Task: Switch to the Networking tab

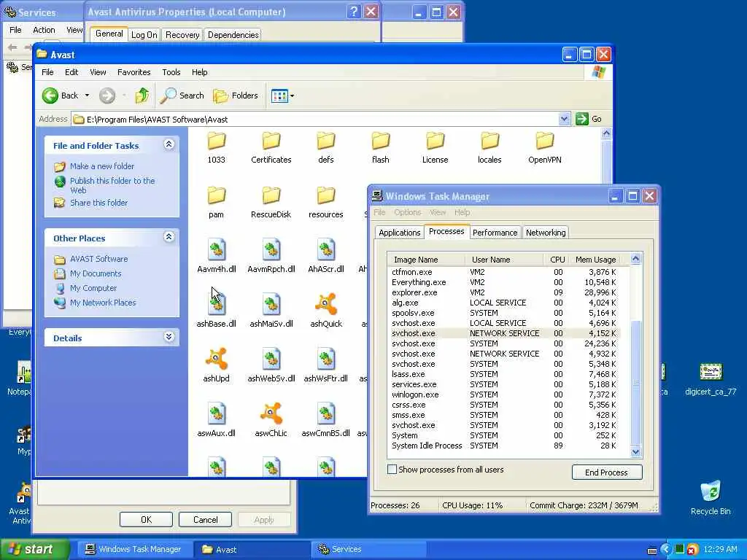Action: point(546,233)
